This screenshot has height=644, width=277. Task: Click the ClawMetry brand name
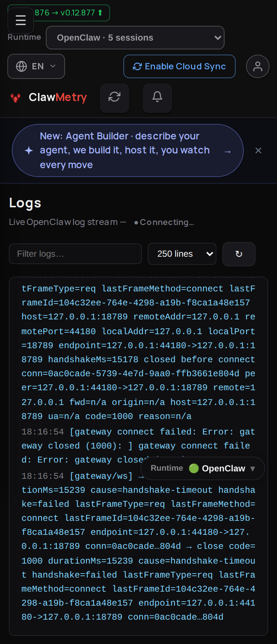tap(58, 97)
